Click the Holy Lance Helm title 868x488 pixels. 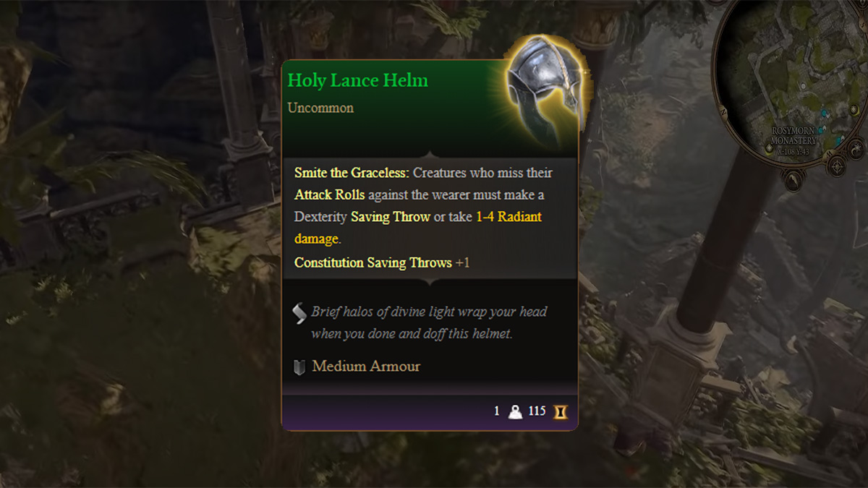point(358,80)
